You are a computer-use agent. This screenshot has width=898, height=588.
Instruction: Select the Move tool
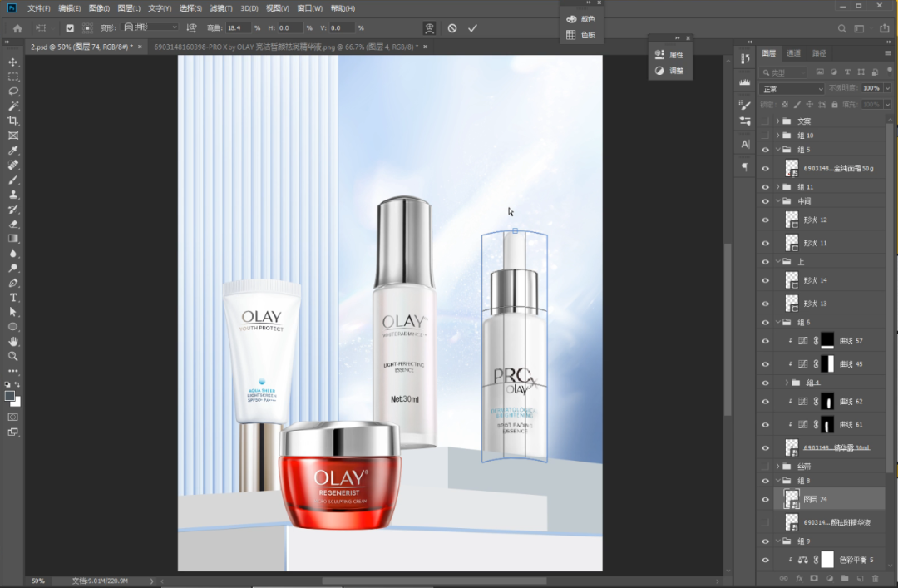(x=12, y=62)
